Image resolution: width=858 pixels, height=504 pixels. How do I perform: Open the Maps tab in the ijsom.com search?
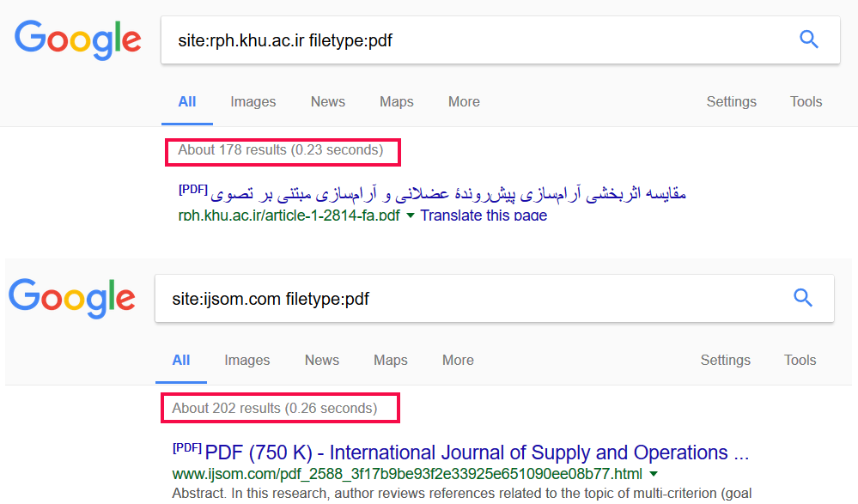coord(391,360)
